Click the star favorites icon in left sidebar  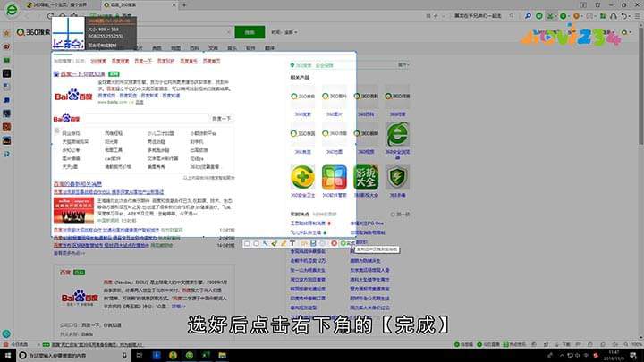[x=6, y=33]
